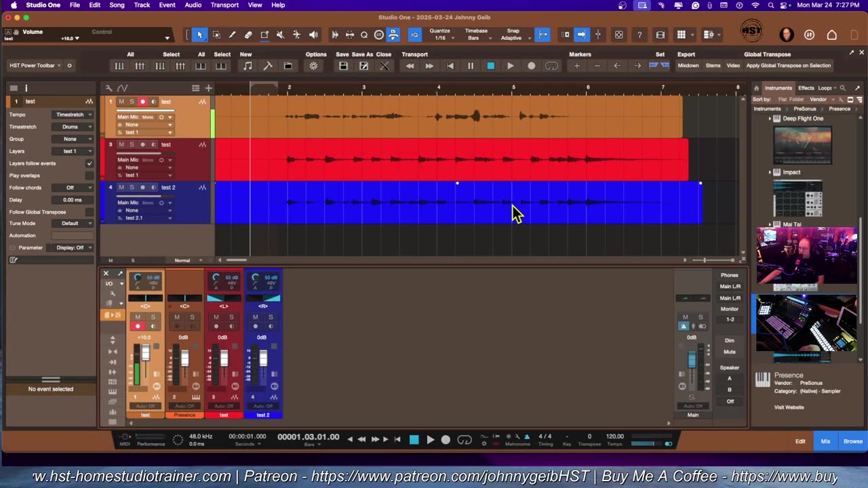Click the browser search magnifier icon

(x=843, y=88)
